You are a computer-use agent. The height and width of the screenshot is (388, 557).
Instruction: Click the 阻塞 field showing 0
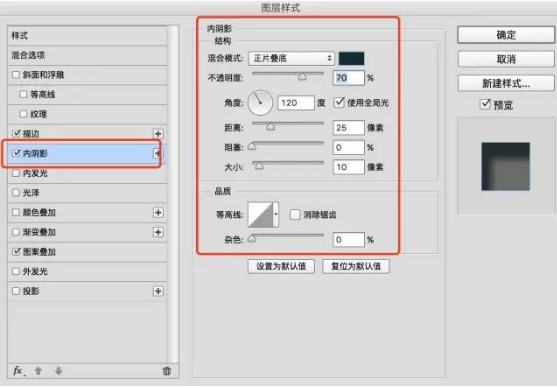point(348,147)
